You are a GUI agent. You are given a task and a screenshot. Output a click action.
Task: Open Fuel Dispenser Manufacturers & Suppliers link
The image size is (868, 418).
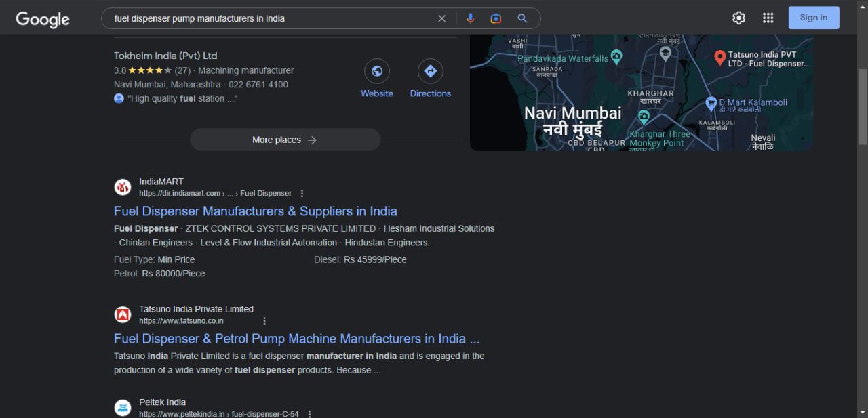[255, 211]
